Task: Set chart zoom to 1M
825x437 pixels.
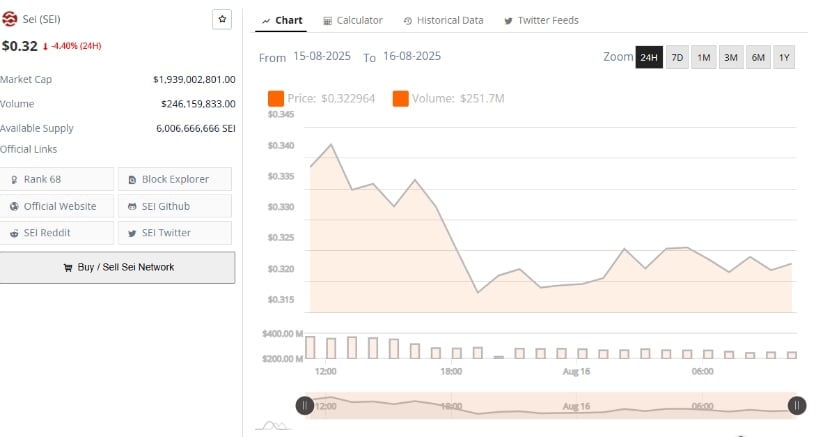Action: 704,57
